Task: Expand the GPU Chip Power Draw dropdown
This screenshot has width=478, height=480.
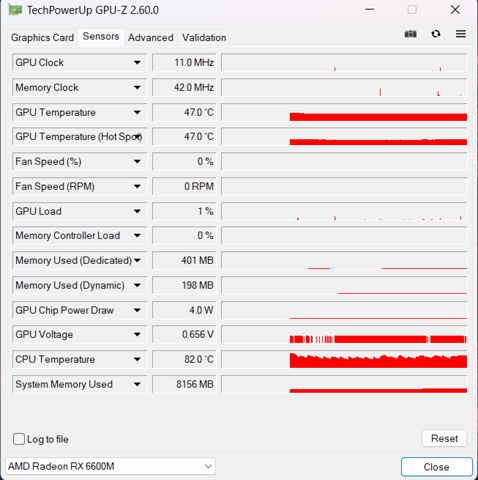Action: [x=137, y=310]
